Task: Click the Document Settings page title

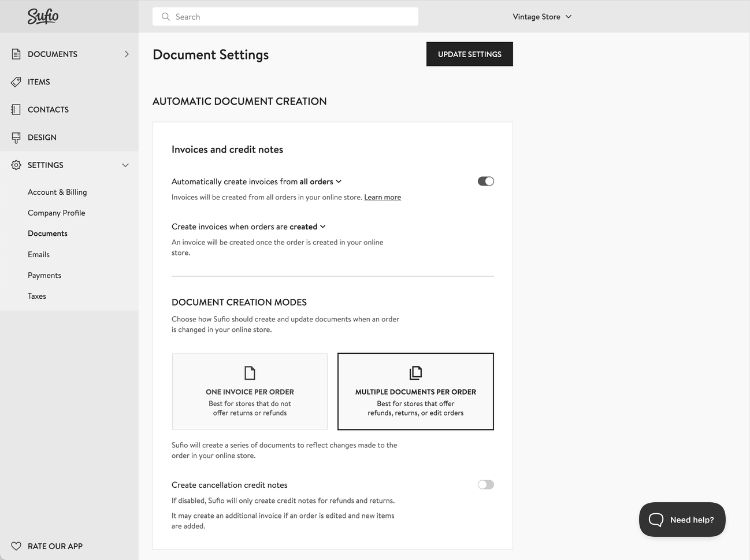Action: pyautogui.click(x=211, y=54)
